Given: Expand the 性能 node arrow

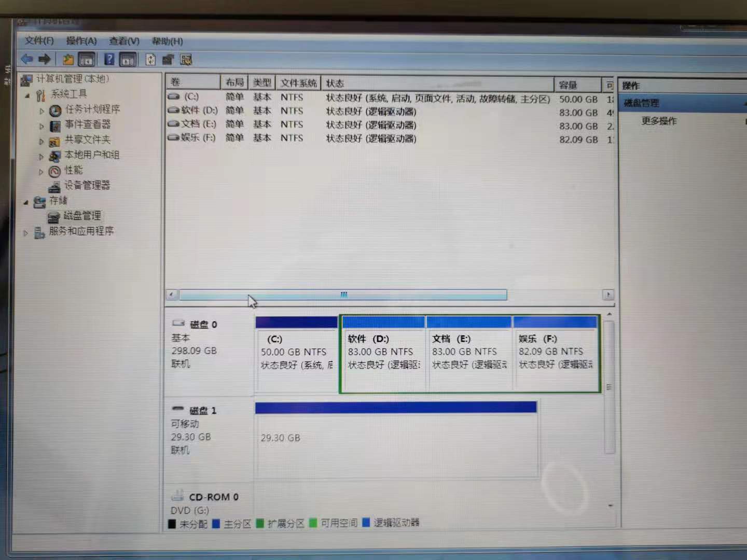Looking at the screenshot, I should [41, 172].
